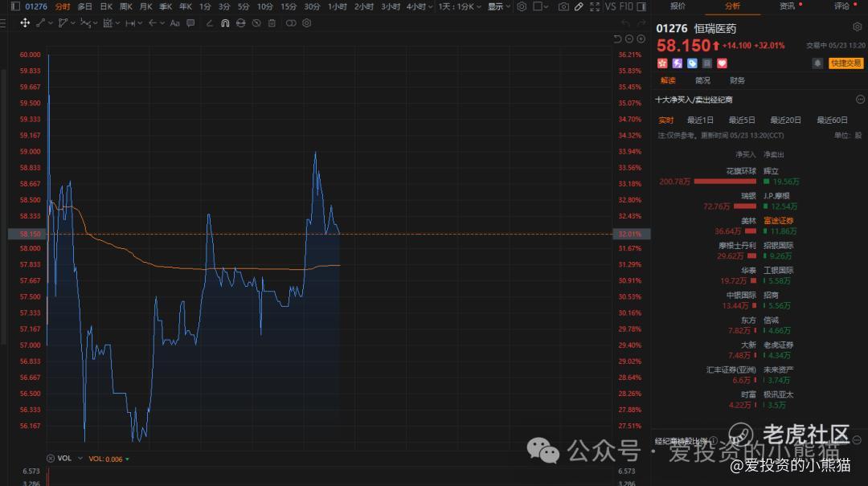868x486 pixels.
Task: Open the chart layout square dropdown
Action: pyautogui.click(x=541, y=6)
